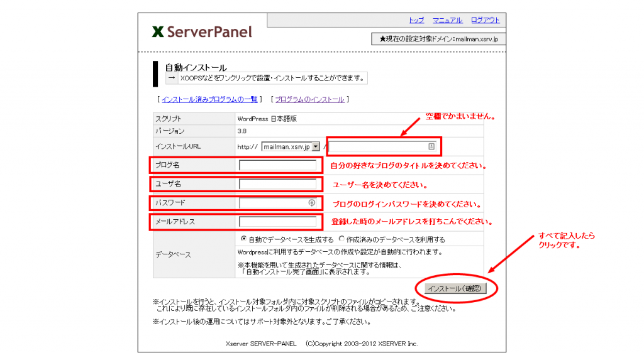
Task: Click the ログアウト link
Action: (x=485, y=20)
